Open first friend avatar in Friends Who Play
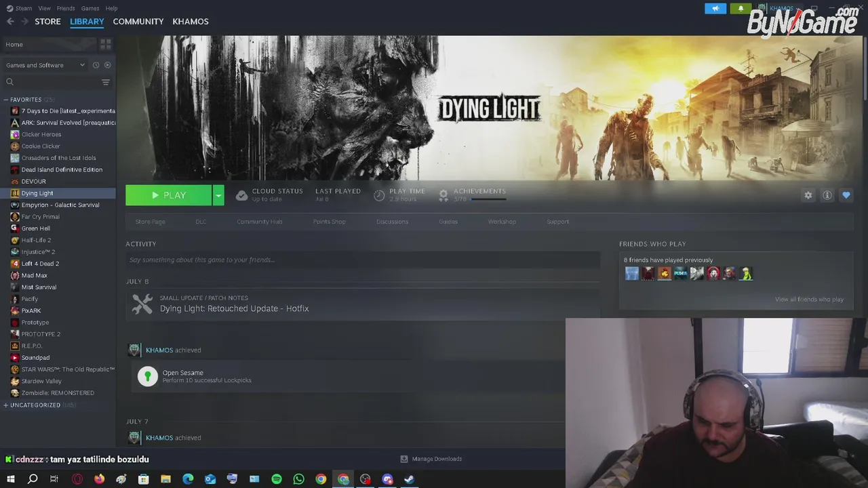The width and height of the screenshot is (868, 488). (631, 273)
